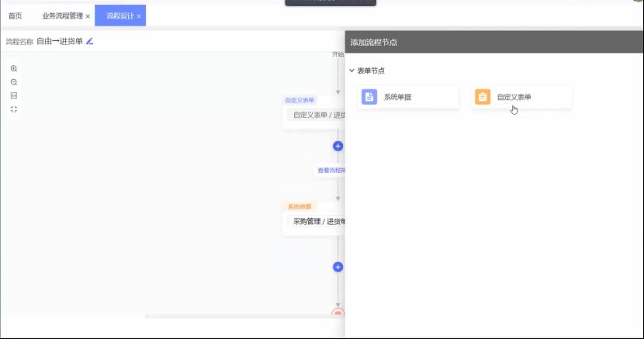Add node after custom form step
This screenshot has width=644, height=339.
coord(338,146)
